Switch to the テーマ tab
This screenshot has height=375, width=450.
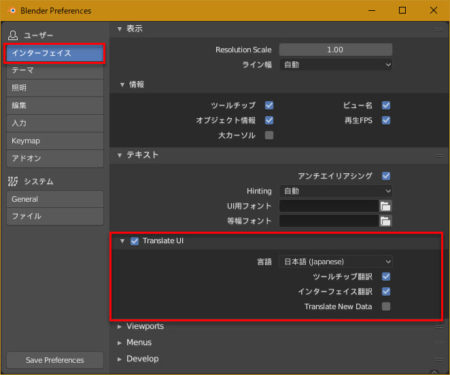click(55, 70)
